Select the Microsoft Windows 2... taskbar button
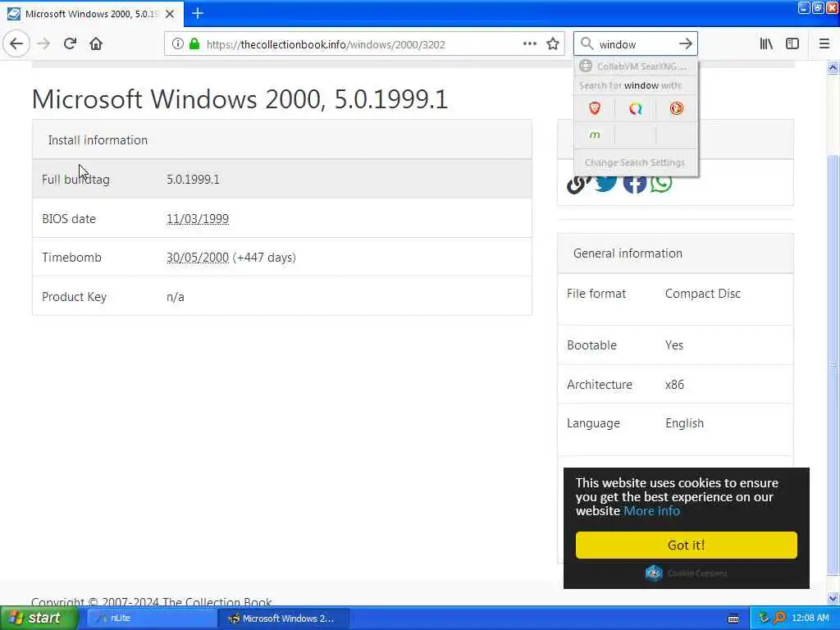840x630 pixels. pyautogui.click(x=284, y=619)
